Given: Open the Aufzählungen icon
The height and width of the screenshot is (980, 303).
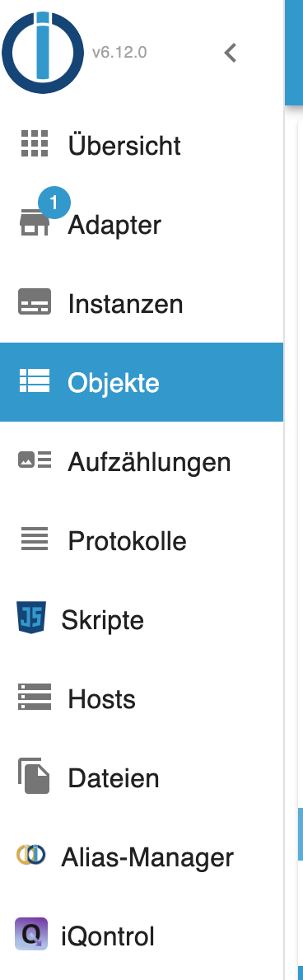Looking at the screenshot, I should pyautogui.click(x=35, y=460).
